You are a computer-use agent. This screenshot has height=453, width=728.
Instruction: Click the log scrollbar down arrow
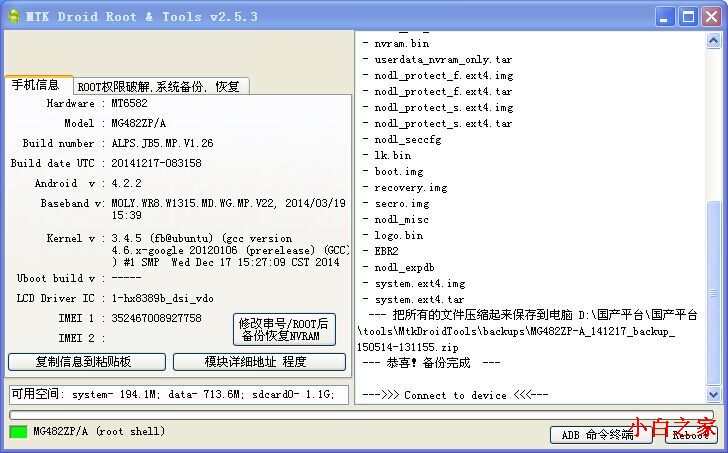point(714,395)
